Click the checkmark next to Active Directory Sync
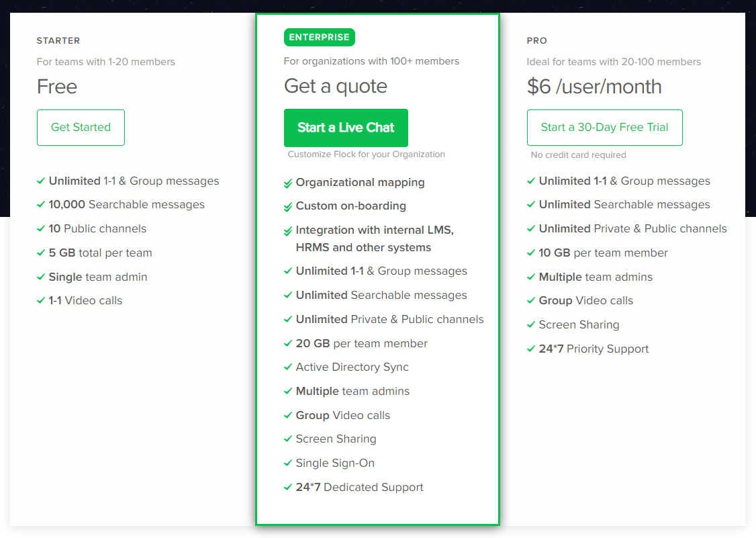756x538 pixels. tap(288, 367)
